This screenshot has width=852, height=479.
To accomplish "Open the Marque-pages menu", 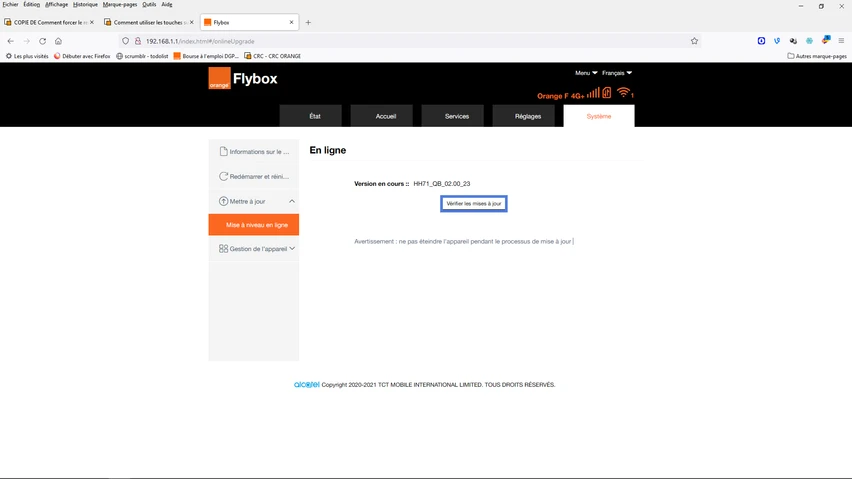I will (120, 4).
